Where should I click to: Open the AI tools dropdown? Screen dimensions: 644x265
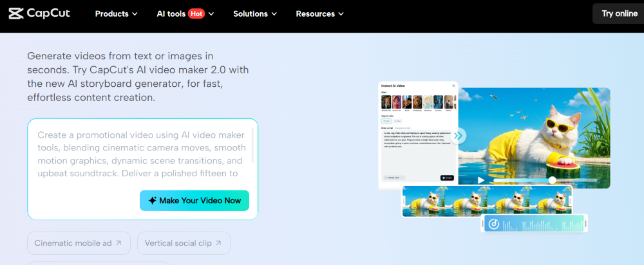pos(185,14)
